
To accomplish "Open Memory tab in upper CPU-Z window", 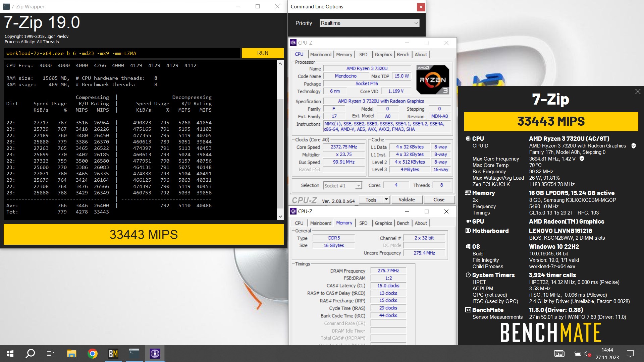I will (x=344, y=54).
